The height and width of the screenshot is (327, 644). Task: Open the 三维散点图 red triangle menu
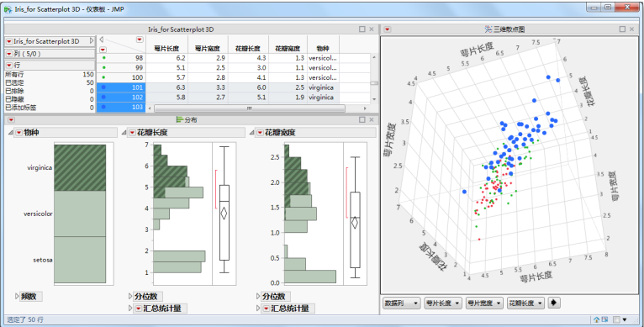388,29
